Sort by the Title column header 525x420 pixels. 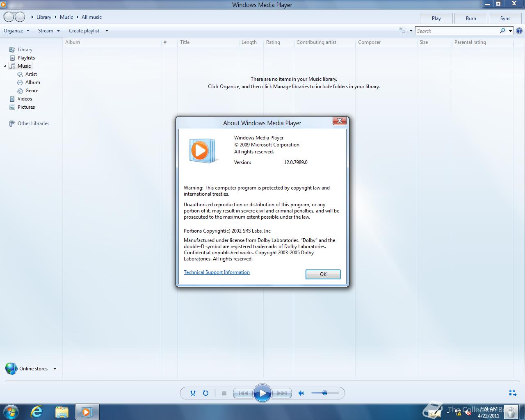(x=208, y=42)
